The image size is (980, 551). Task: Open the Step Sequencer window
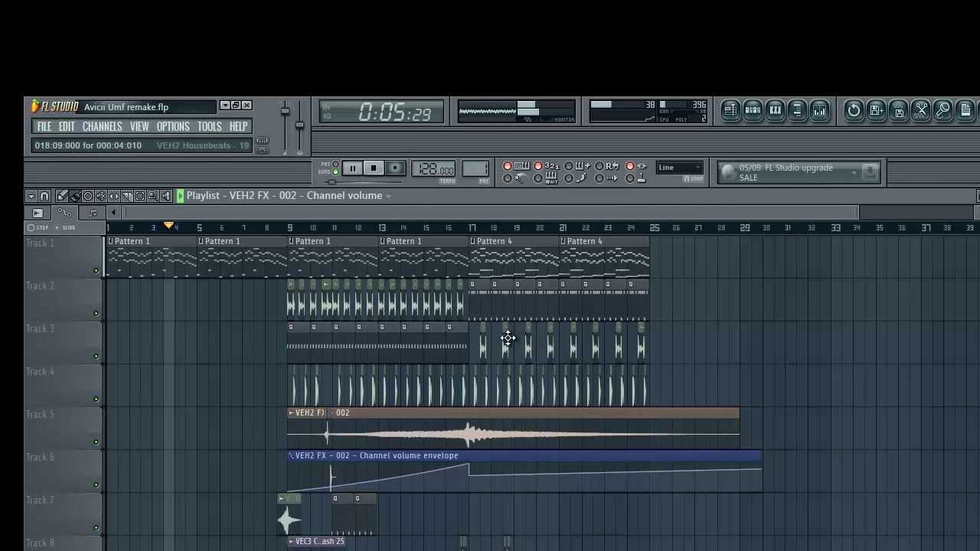[753, 110]
